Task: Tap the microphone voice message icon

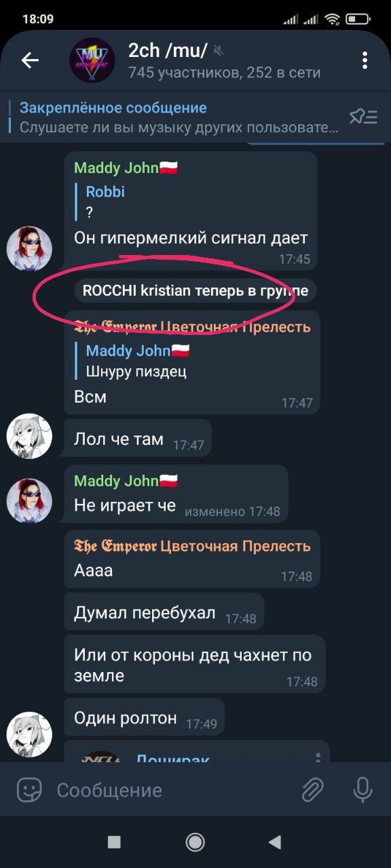Action: point(362,789)
